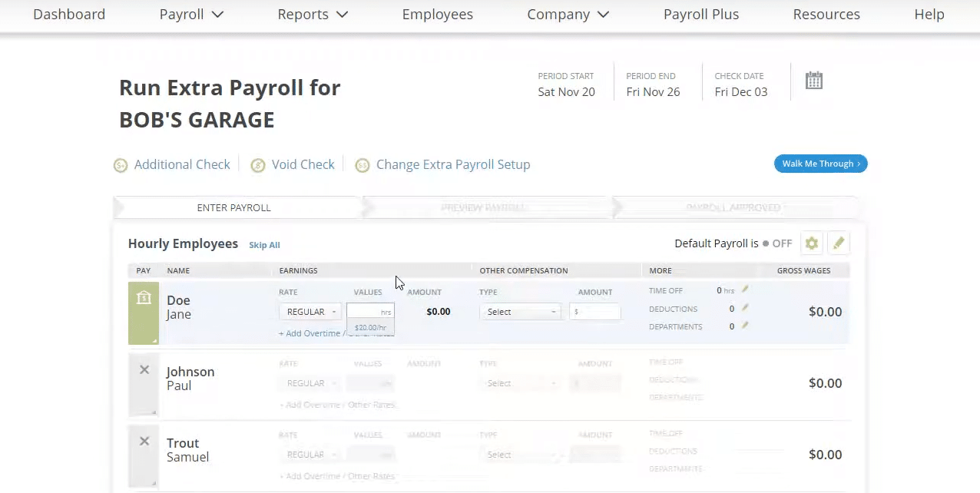Open the Help menu item
The image size is (980, 493).
point(929,14)
